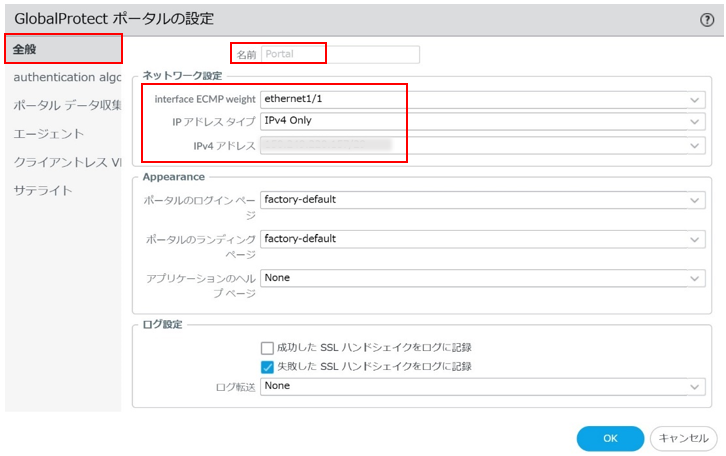This screenshot has width=726, height=456.
Task: Click the IPv4 アドレス label
Action: 224,146
